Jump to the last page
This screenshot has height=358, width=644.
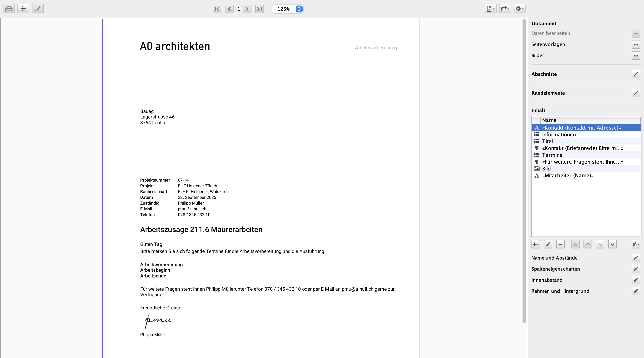pos(259,9)
